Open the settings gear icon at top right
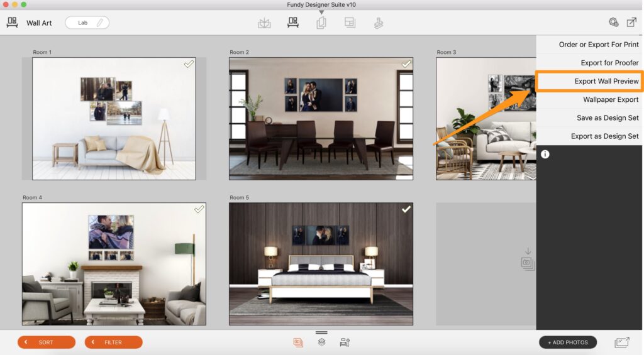The width and height of the screenshot is (644, 355). [614, 22]
